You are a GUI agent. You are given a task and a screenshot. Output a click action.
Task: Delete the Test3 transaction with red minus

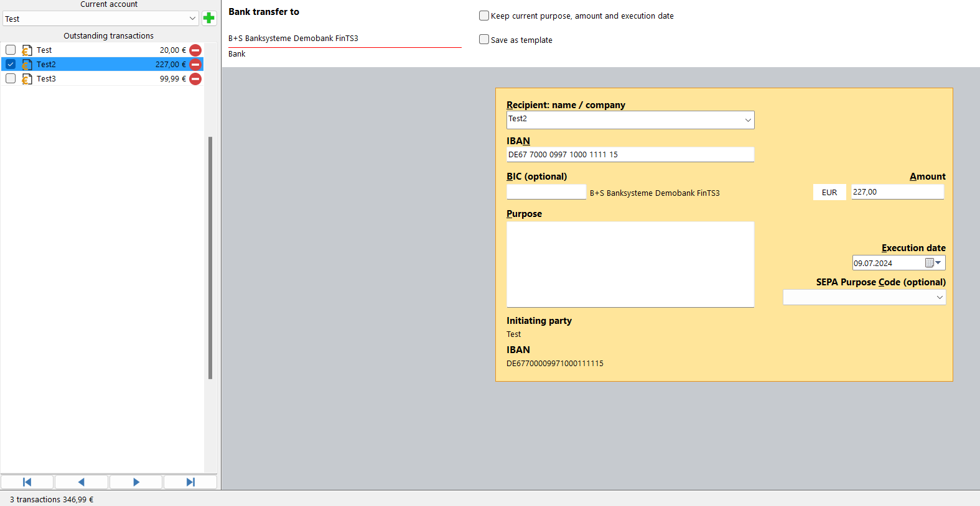pos(195,79)
